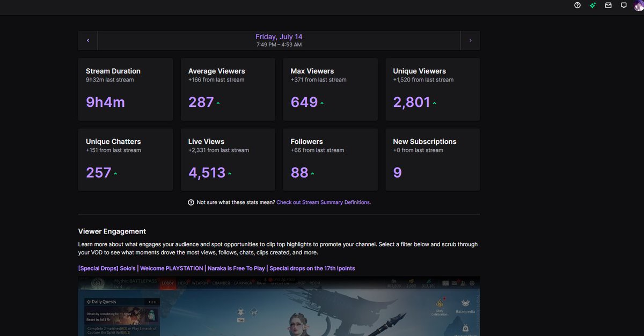Click the '287' average viewers value
This screenshot has height=336, width=644.
201,102
